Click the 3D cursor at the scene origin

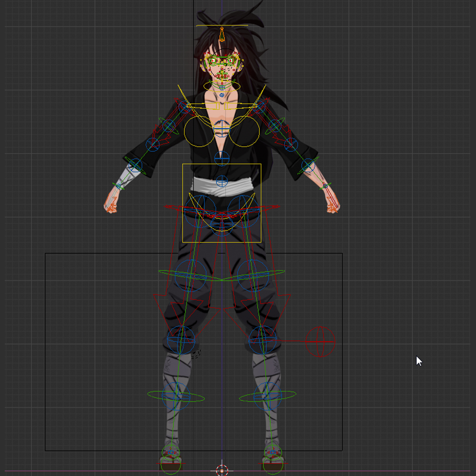pyautogui.click(x=222, y=470)
